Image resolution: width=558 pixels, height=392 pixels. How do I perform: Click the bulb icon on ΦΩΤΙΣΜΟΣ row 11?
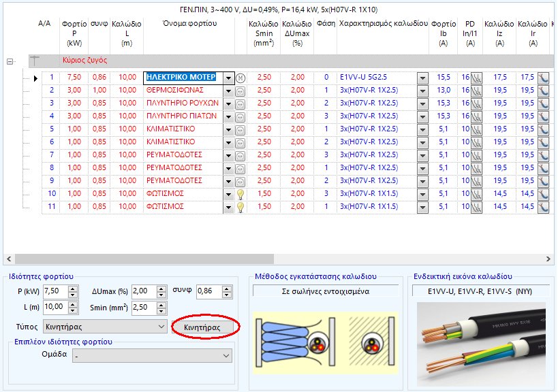point(241,206)
